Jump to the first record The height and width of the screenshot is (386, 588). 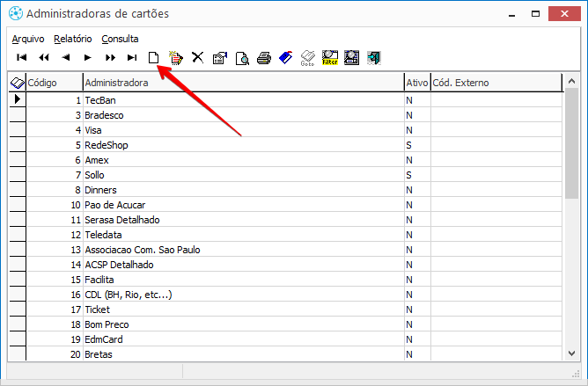[22, 57]
